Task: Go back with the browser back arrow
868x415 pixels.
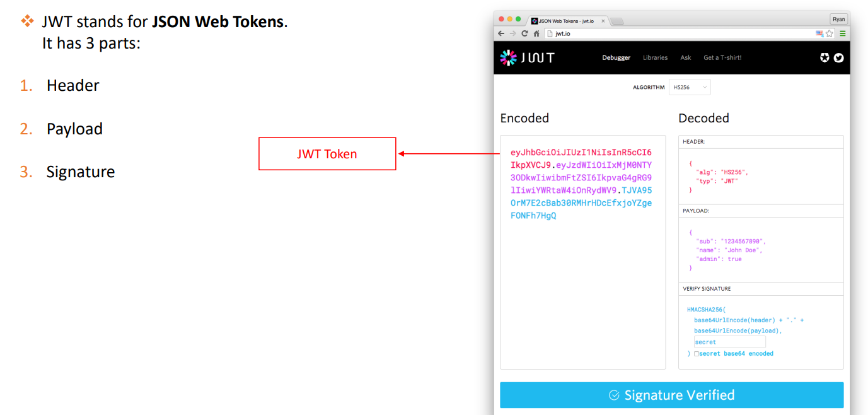Action: pyautogui.click(x=501, y=33)
